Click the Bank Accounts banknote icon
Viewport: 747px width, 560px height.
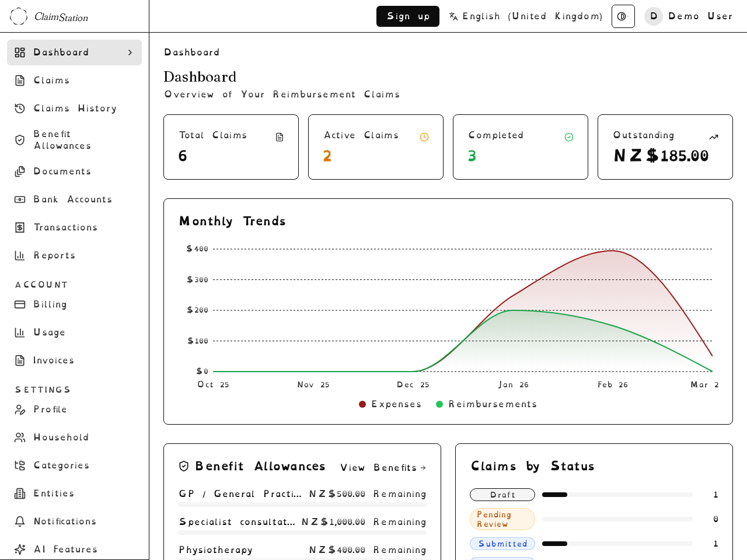point(20,199)
